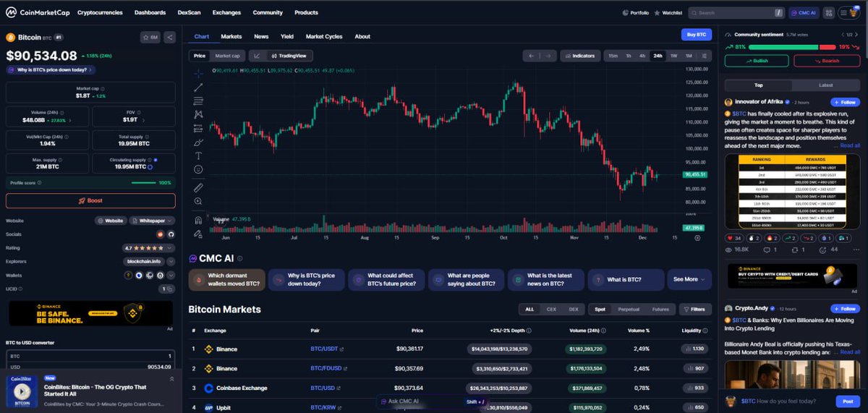Open the Cryptocurrencies menu
This screenshot has height=413, width=868.
click(x=100, y=12)
